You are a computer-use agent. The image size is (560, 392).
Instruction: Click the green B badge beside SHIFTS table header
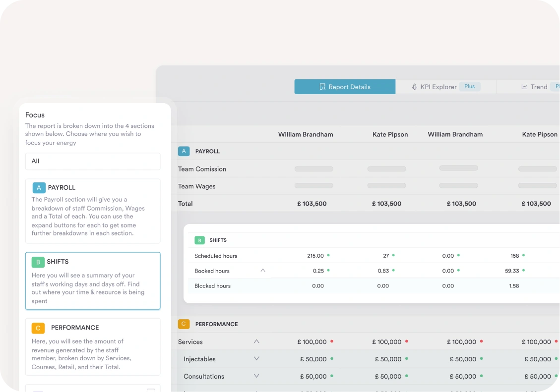point(199,240)
